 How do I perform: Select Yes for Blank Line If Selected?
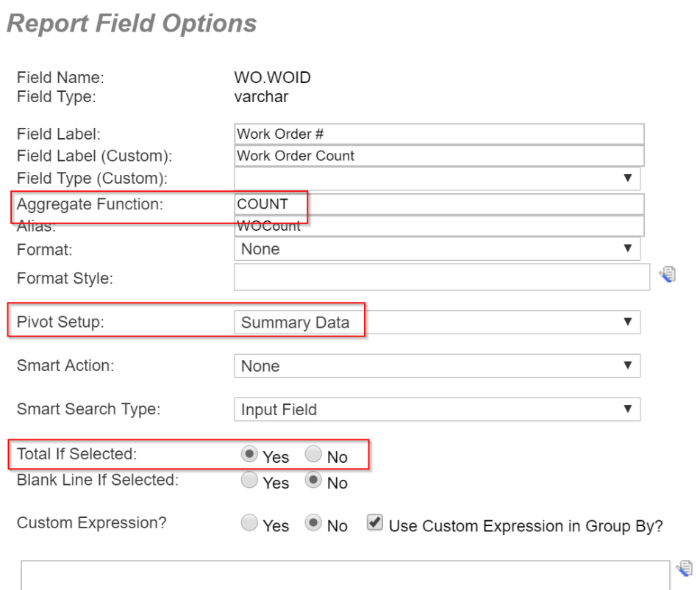point(249,481)
